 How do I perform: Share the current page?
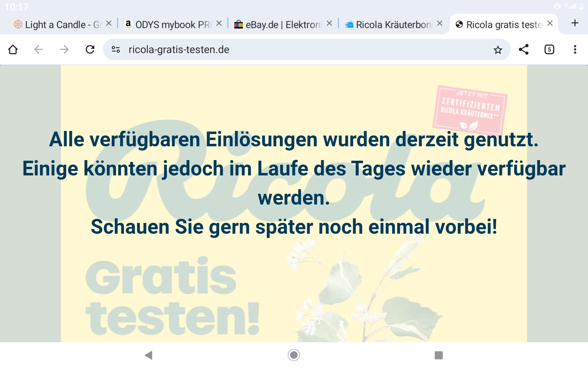tap(524, 49)
